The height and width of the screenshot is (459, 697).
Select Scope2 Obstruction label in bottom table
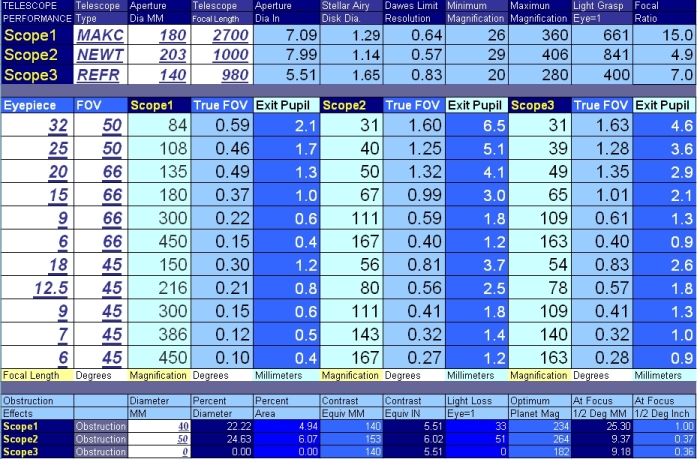click(100, 439)
